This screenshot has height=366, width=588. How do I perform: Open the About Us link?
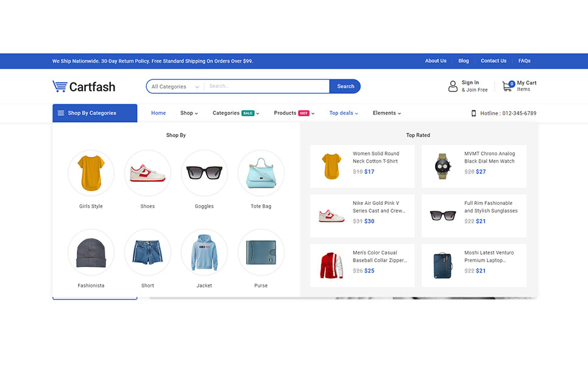coord(436,61)
